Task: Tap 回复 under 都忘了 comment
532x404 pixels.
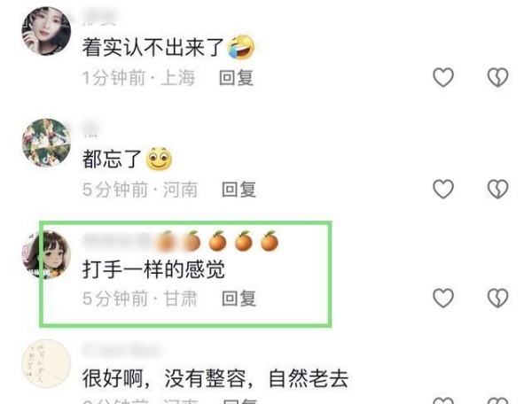Action: (239, 189)
